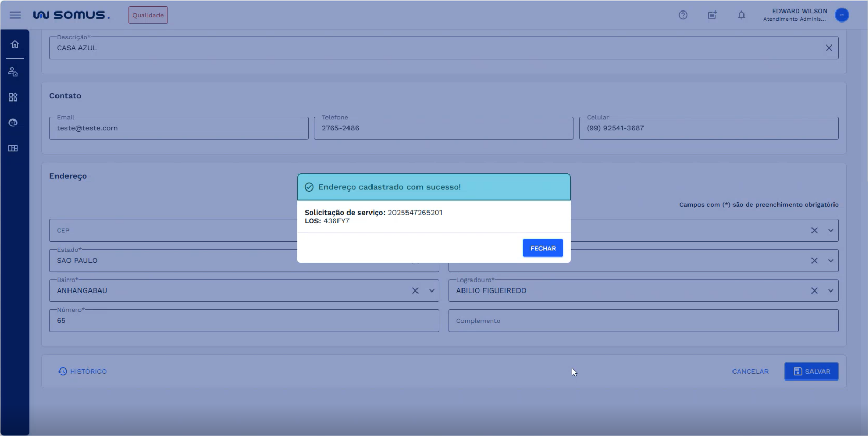Open the apps grid sidebar icon
The image size is (868, 436).
(13, 97)
